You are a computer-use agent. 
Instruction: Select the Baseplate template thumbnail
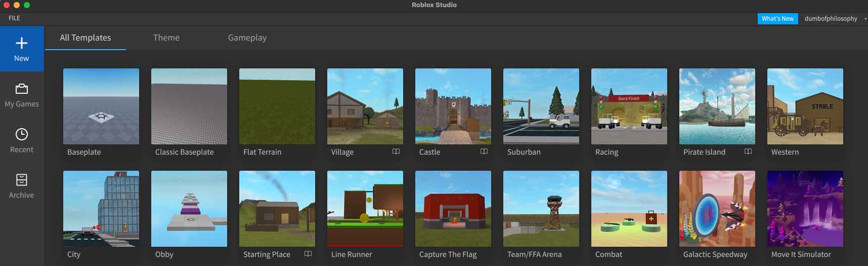(x=101, y=106)
